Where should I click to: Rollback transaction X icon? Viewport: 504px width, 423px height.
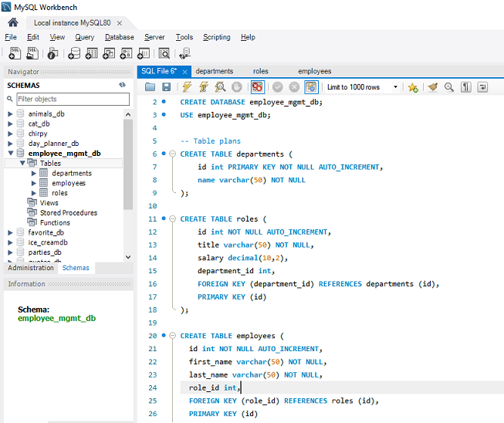(294, 86)
